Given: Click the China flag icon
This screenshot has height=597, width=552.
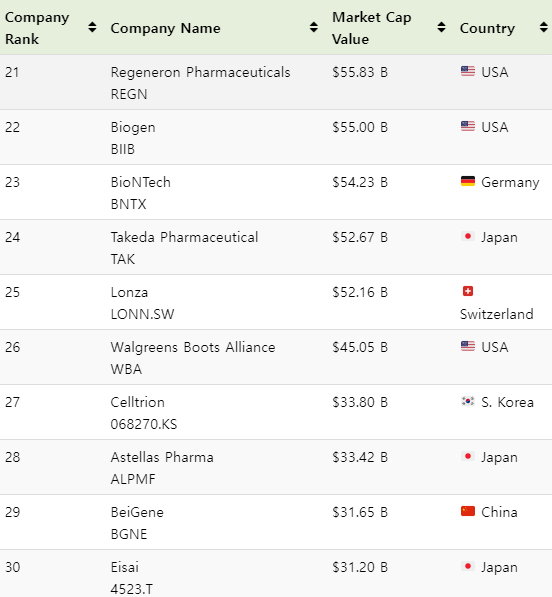Looking at the screenshot, I should (x=467, y=511).
